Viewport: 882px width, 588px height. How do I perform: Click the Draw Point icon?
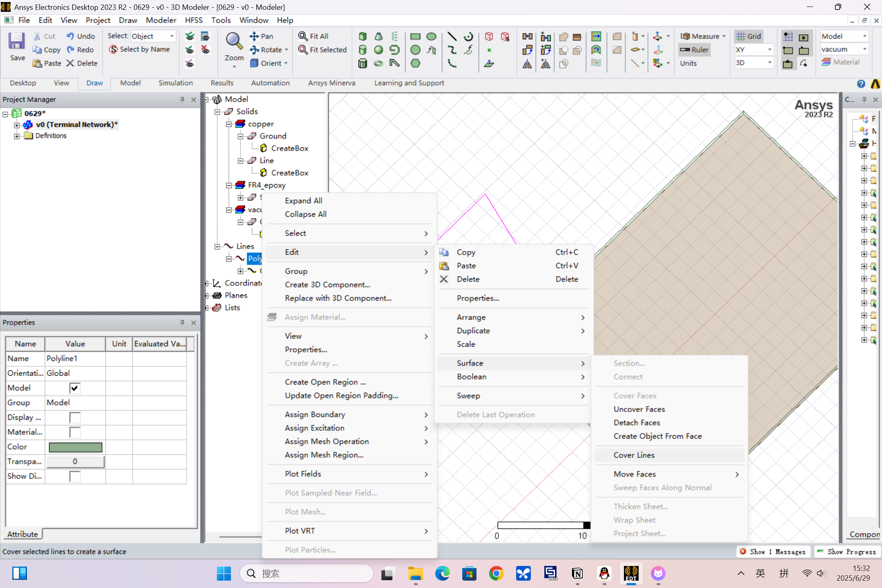pos(489,50)
